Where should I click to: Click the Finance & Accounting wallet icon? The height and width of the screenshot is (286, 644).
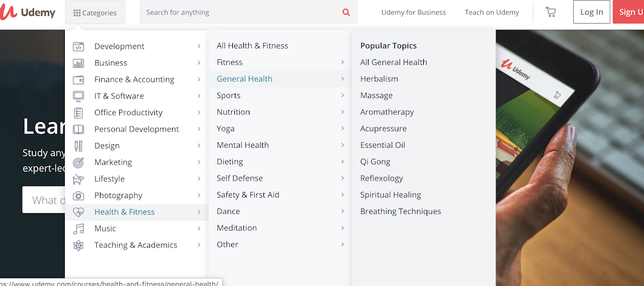(x=79, y=79)
